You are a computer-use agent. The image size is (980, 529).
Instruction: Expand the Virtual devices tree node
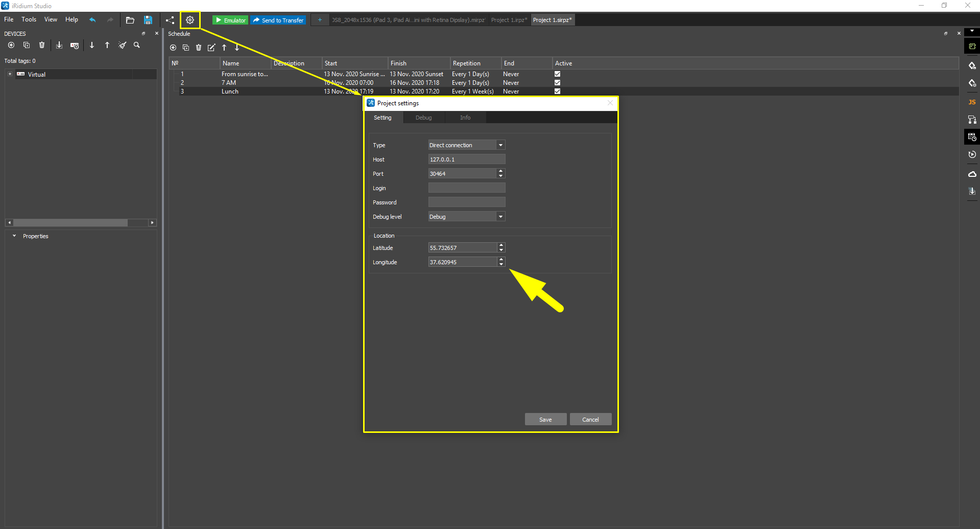click(9, 74)
